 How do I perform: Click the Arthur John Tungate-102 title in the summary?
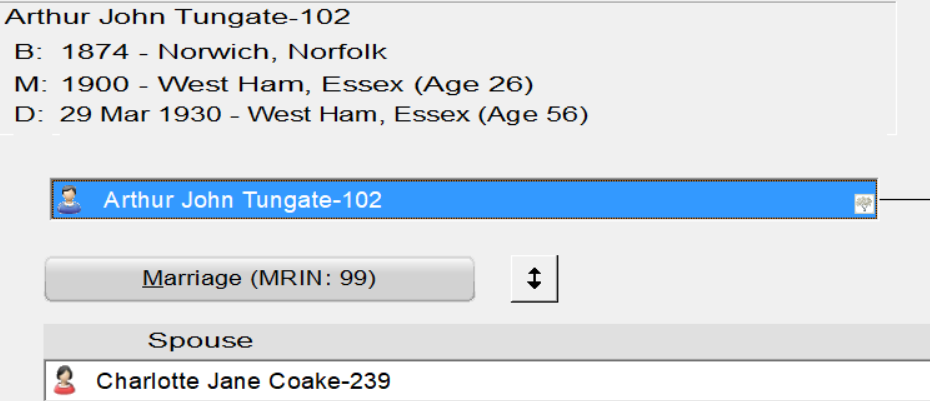click(x=178, y=17)
